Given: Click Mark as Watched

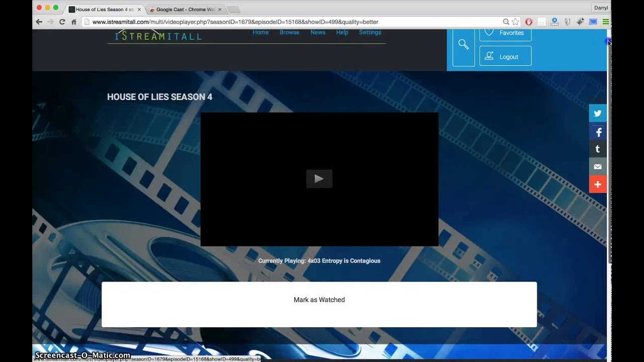Looking at the screenshot, I should tap(319, 300).
